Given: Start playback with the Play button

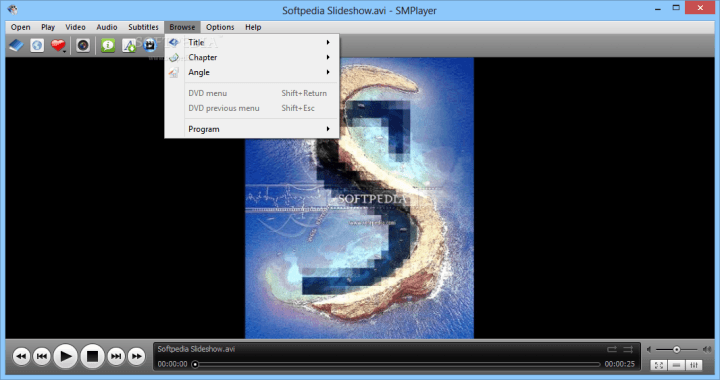Looking at the screenshot, I should [65, 356].
